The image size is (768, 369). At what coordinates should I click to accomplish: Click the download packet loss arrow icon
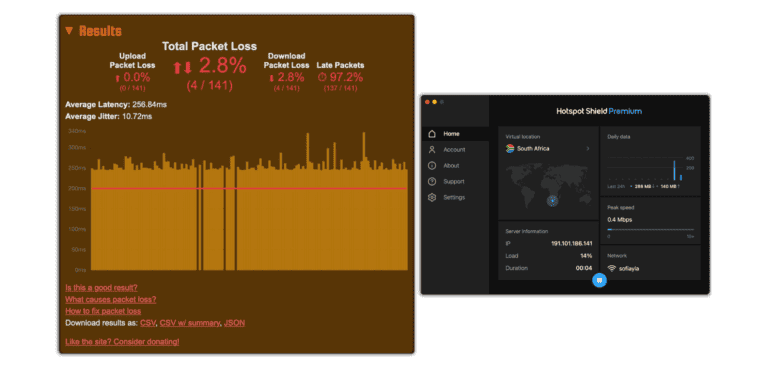point(271,77)
